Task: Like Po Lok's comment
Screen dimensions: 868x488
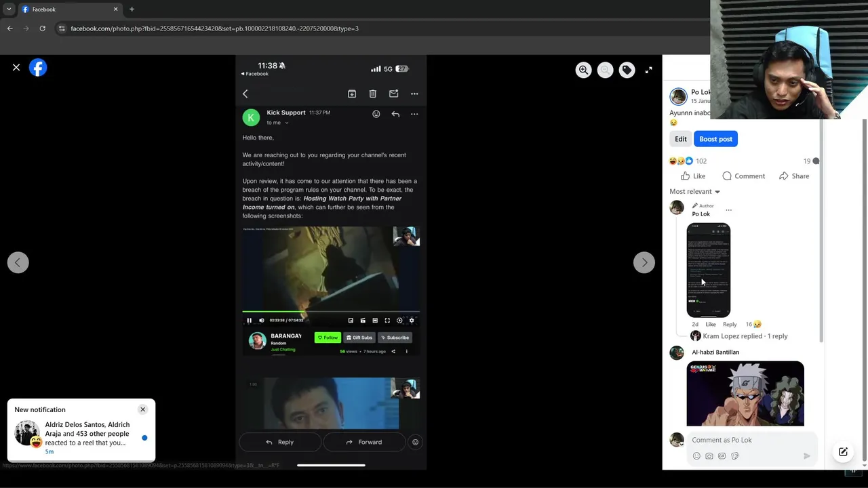Action: tap(711, 325)
